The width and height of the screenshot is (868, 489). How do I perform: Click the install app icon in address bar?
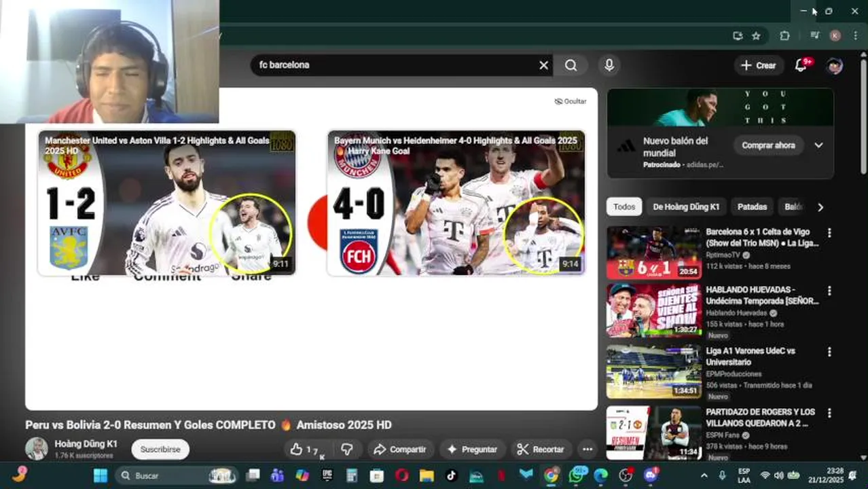(x=738, y=36)
